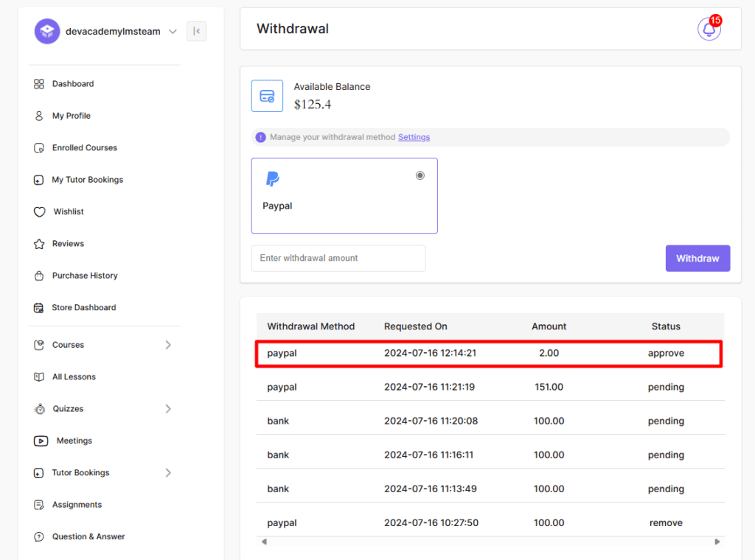Open My Profile from the sidebar

pos(71,116)
